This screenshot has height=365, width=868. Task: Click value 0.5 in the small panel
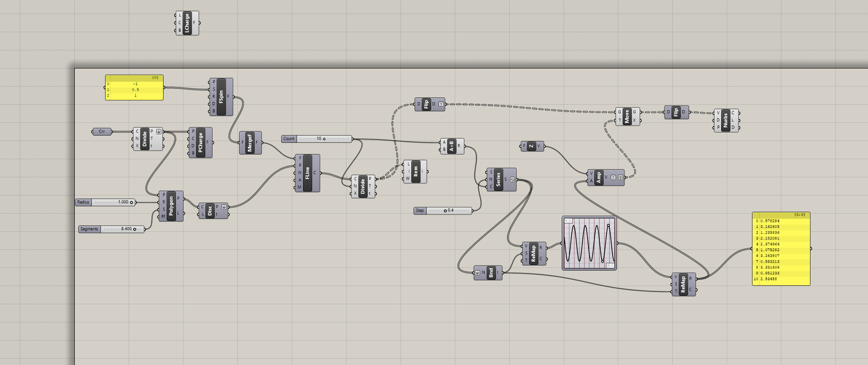pyautogui.click(x=135, y=90)
